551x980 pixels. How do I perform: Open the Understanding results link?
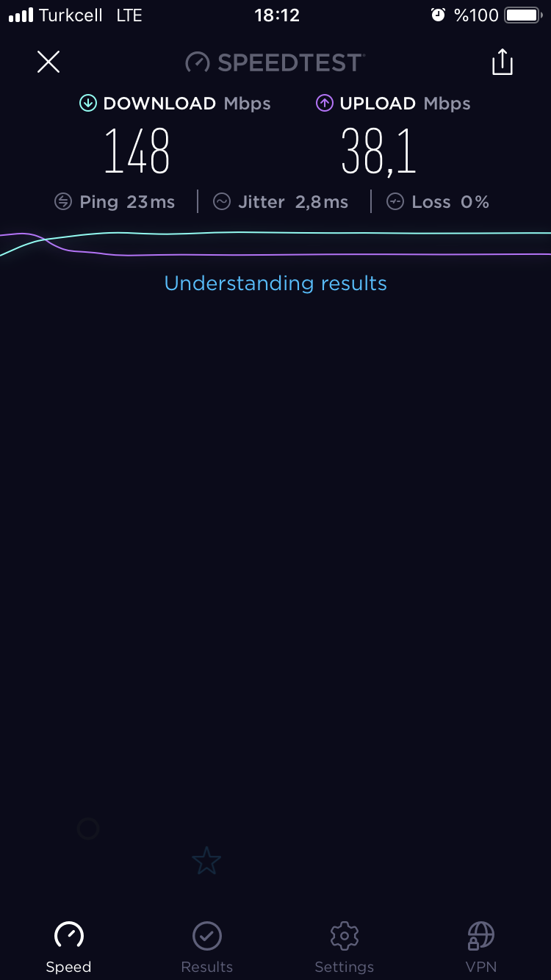pos(275,283)
